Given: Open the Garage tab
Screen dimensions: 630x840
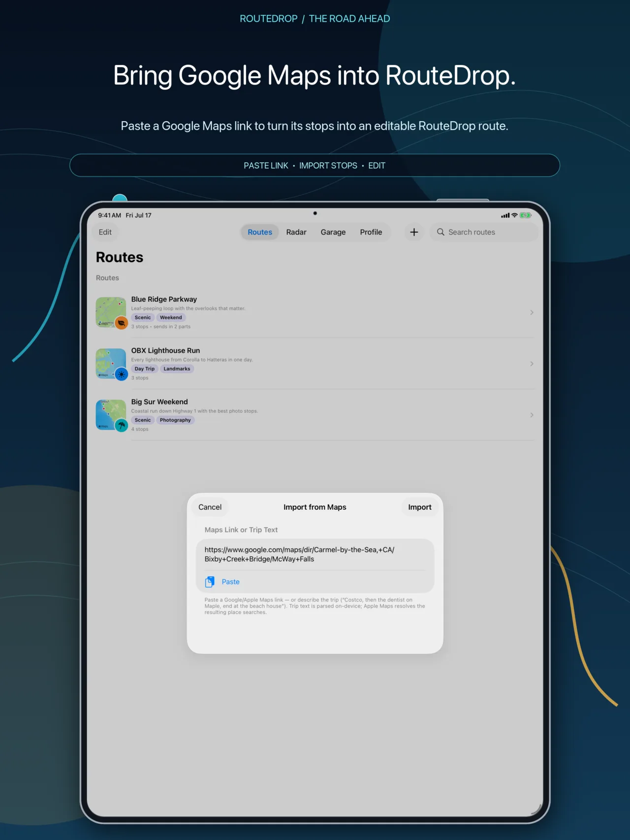Looking at the screenshot, I should coord(333,232).
